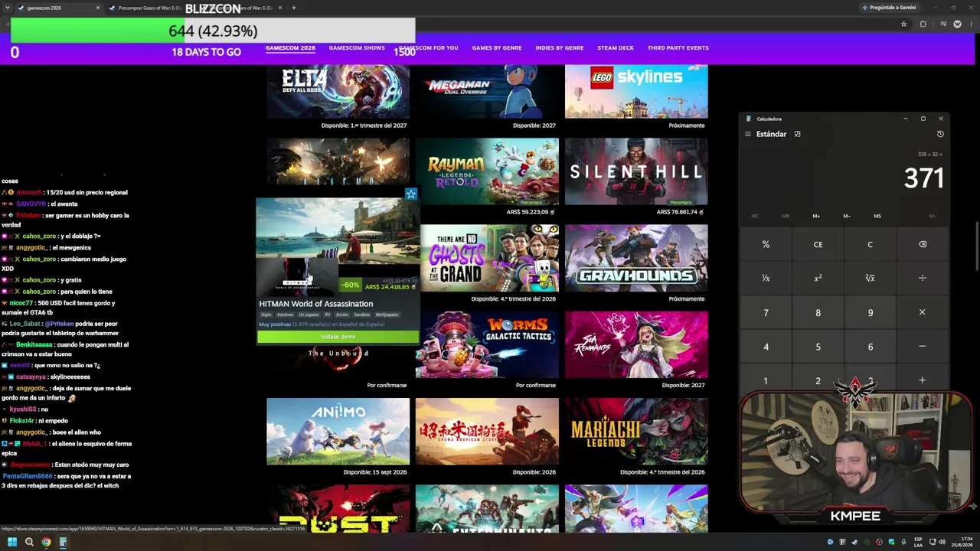
Task: Click the percent key on Calculator
Action: pos(766,245)
